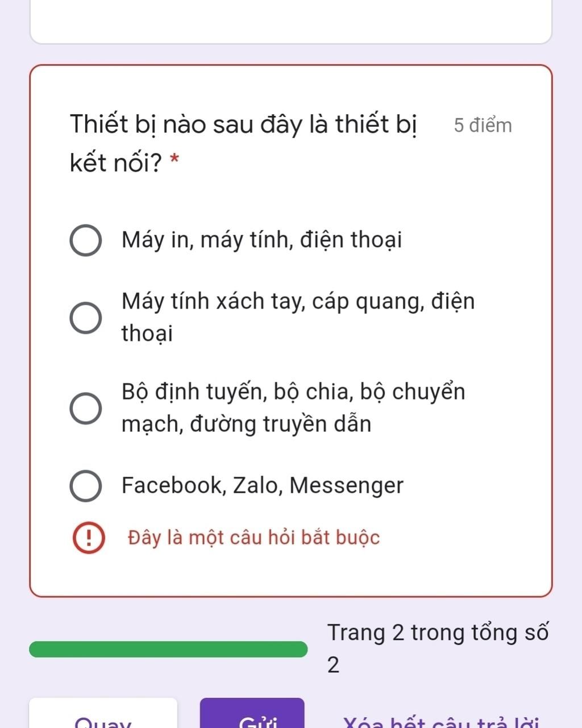Click the question title "Thiết bị nào sau đây"

[x=243, y=124]
